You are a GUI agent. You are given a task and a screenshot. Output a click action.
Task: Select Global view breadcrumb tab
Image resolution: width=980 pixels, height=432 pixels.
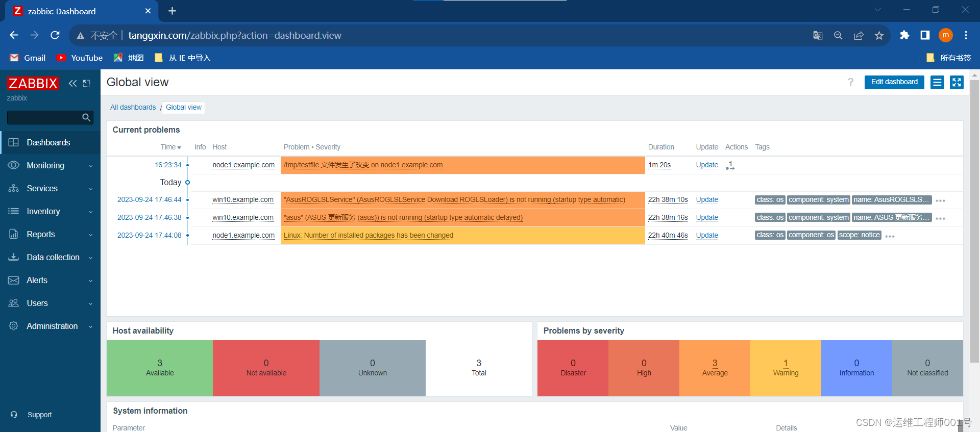184,107
